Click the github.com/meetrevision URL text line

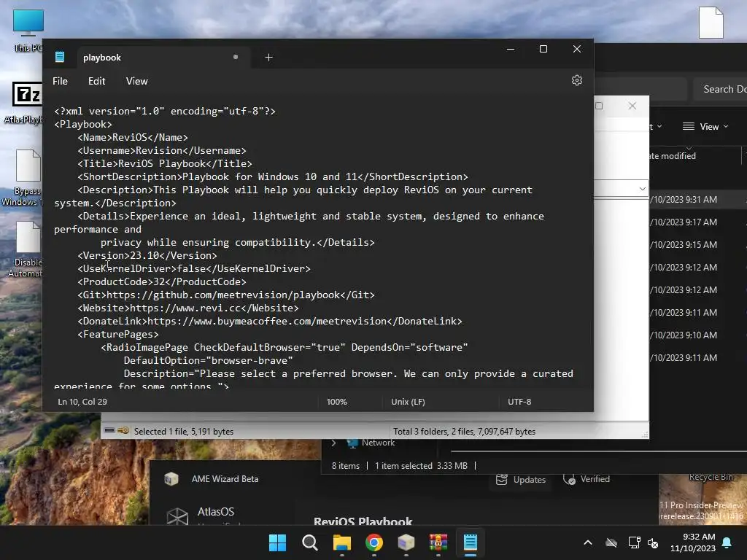tap(226, 295)
